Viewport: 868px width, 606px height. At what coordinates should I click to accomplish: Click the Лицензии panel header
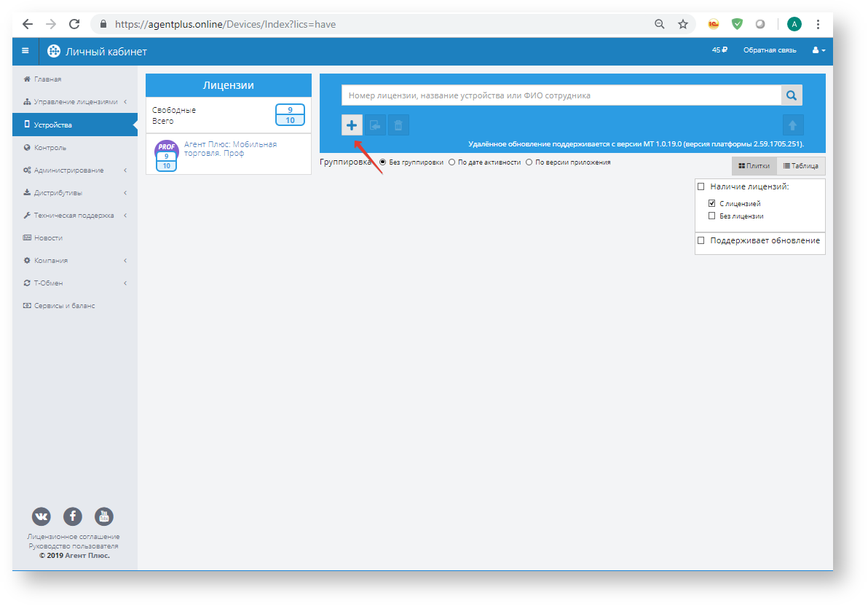228,85
